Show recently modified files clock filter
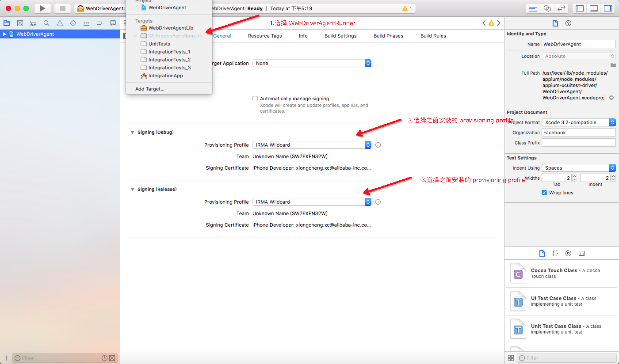Viewport: 619px width, 364px height. 104,358
